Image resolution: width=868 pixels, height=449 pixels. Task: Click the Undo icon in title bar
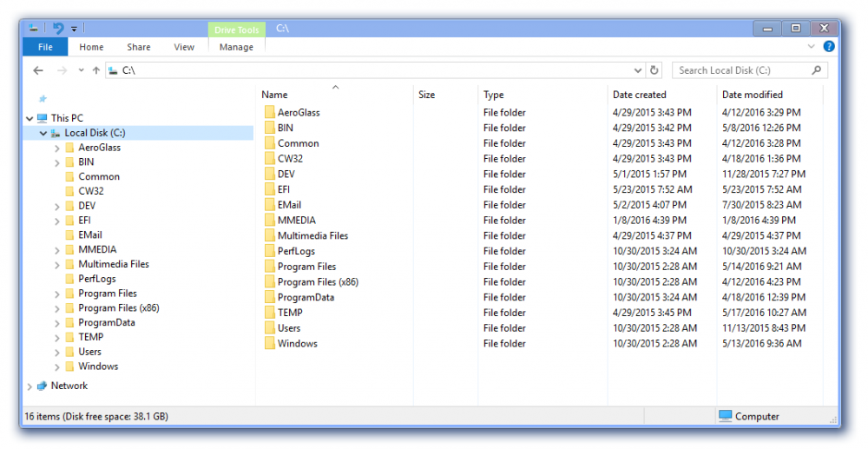58,29
